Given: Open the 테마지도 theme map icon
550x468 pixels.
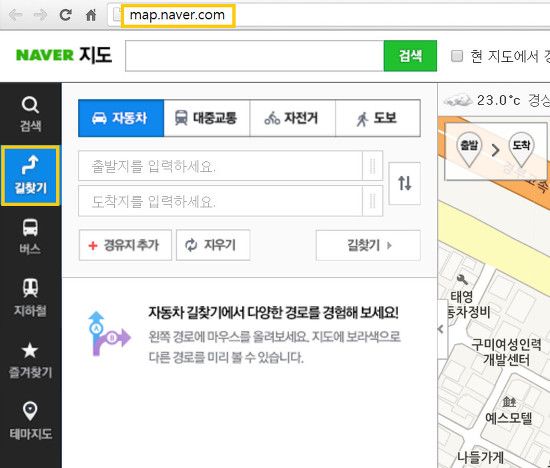Looking at the screenshot, I should click(31, 421).
